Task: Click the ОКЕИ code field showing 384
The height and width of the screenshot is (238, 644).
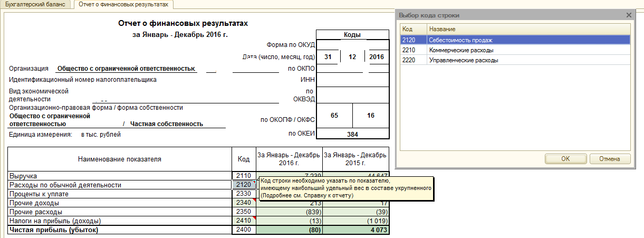Action: [352, 135]
